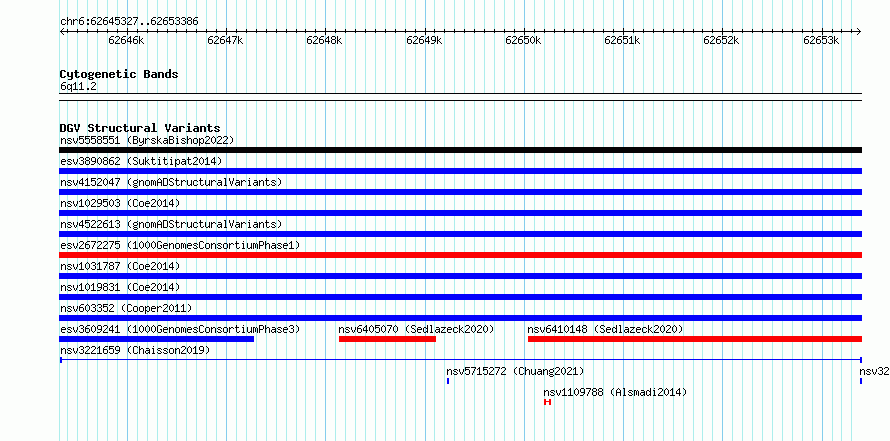Image resolution: width=890 pixels, height=441 pixels.
Task: Click the 62651k ruler tick label
Action: [622, 40]
